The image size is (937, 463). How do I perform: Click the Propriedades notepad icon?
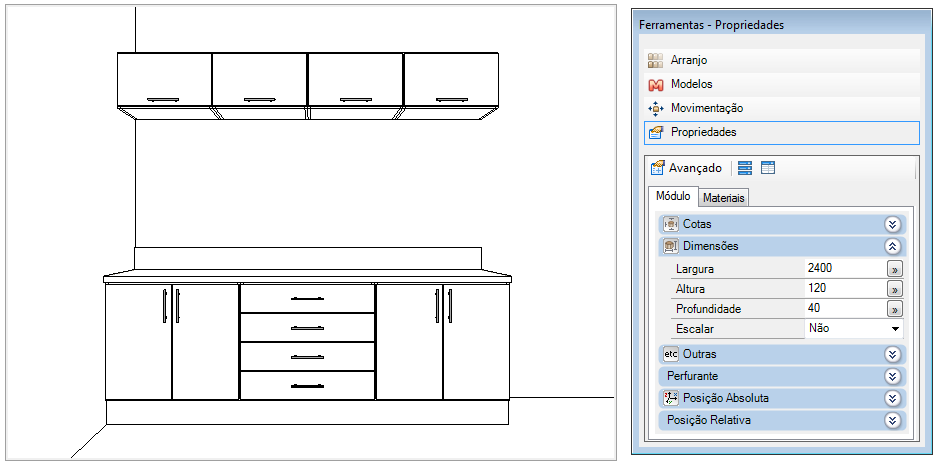656,133
